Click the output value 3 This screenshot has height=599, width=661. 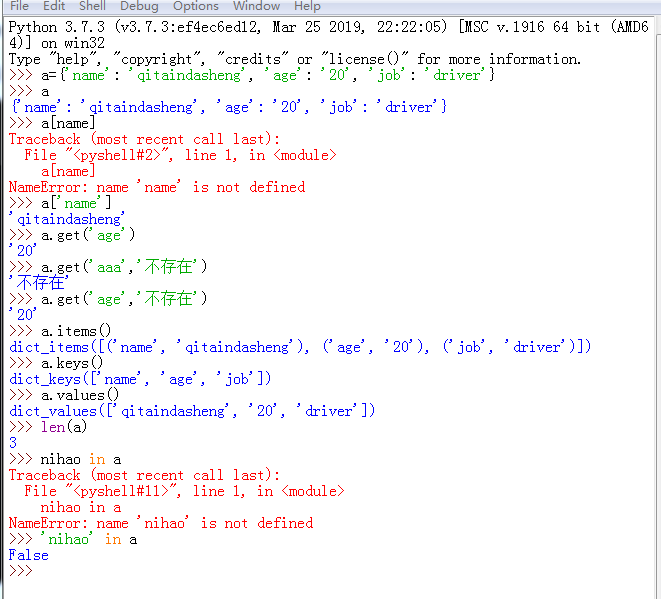pyautogui.click(x=13, y=443)
